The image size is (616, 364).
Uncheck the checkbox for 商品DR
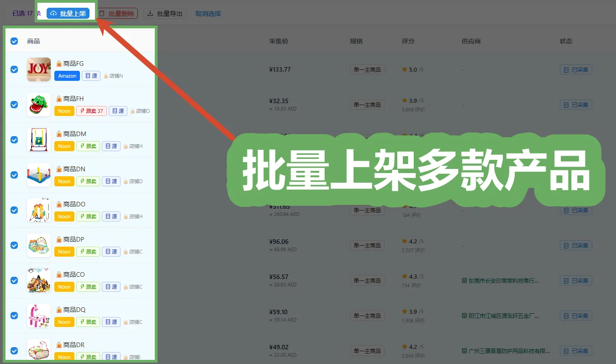(14, 351)
